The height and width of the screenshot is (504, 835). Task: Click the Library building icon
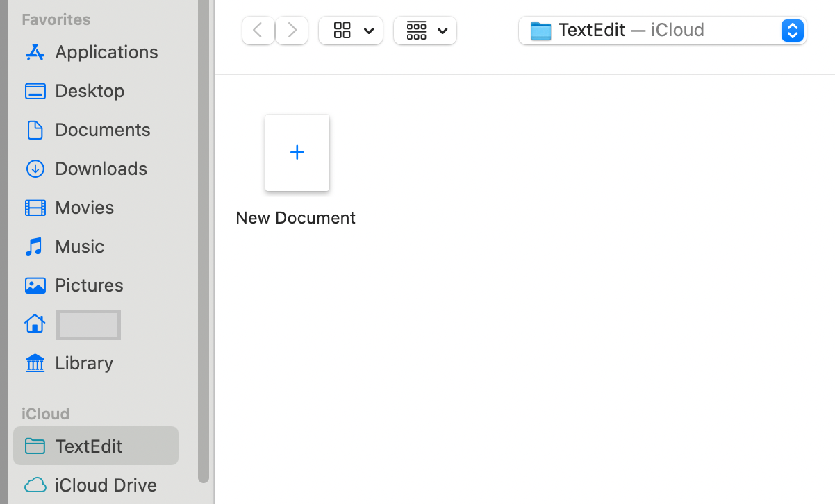coord(35,363)
